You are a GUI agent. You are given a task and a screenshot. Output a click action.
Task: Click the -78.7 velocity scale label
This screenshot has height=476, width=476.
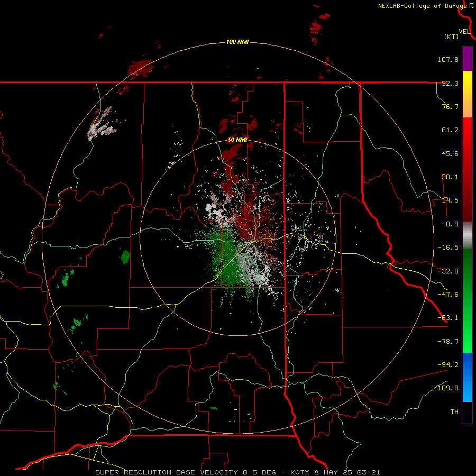[x=448, y=342]
